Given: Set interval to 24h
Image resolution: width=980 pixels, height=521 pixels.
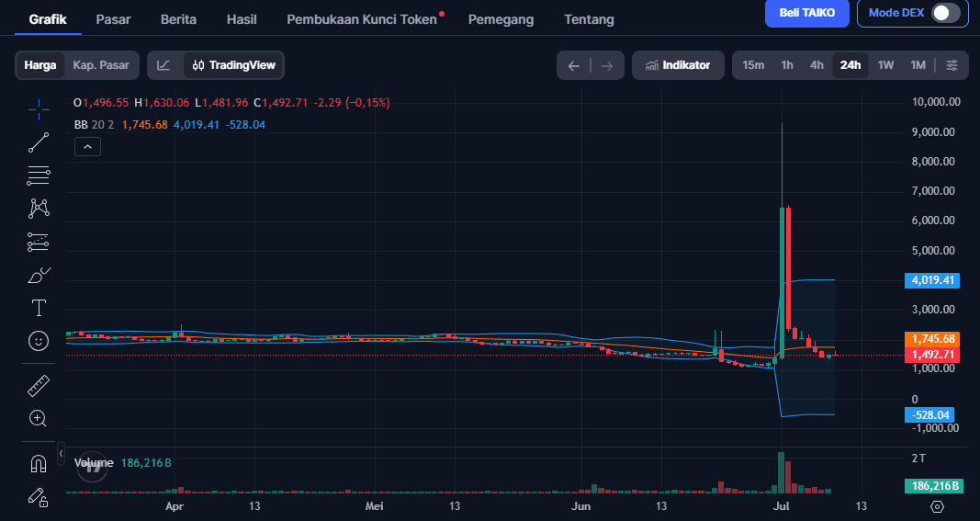Looking at the screenshot, I should pos(850,65).
